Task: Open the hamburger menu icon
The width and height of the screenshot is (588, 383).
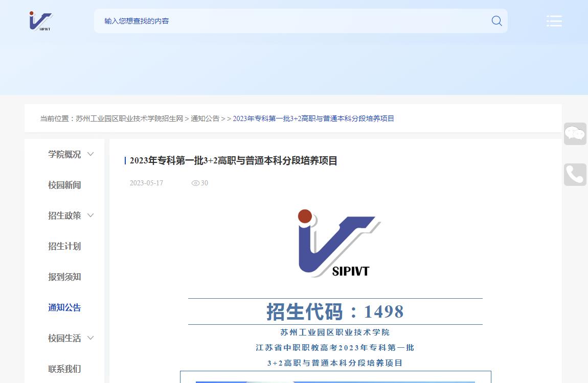Action: (554, 21)
